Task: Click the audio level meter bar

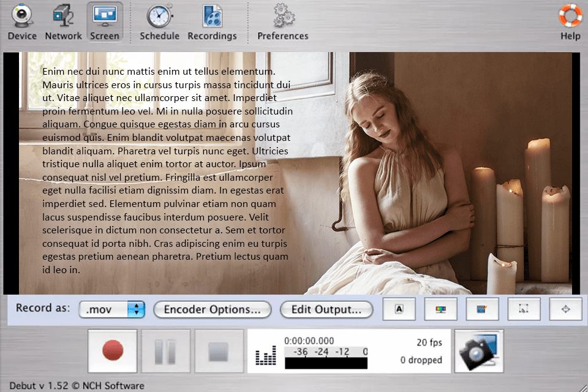Action: point(326,363)
